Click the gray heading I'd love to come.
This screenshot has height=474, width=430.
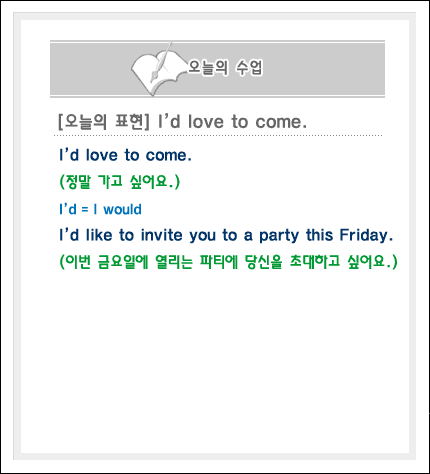[232, 121]
